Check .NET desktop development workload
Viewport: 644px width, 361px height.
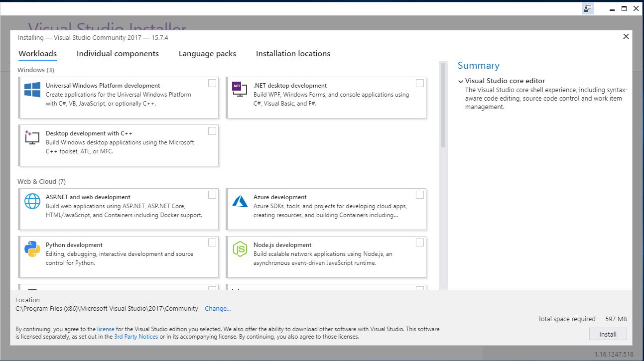[x=420, y=83]
